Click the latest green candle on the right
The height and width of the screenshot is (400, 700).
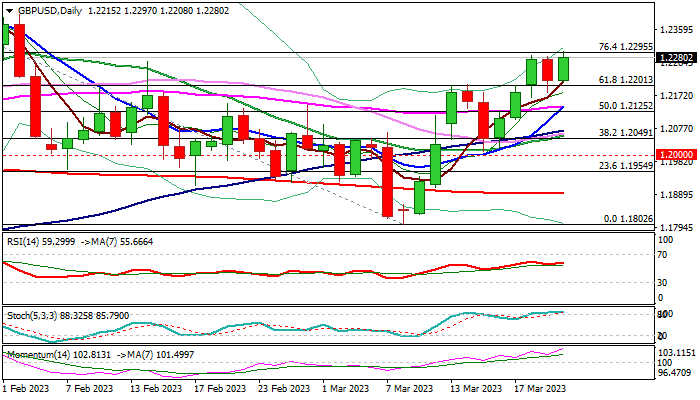[x=563, y=69]
